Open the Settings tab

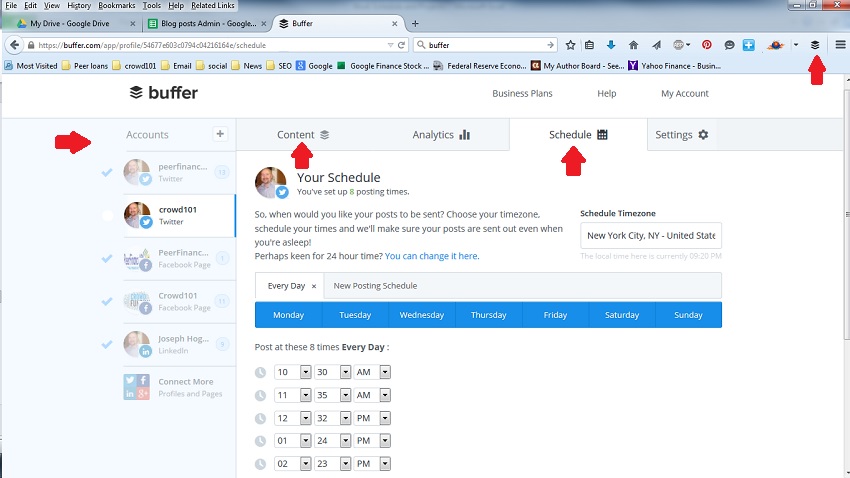point(681,134)
